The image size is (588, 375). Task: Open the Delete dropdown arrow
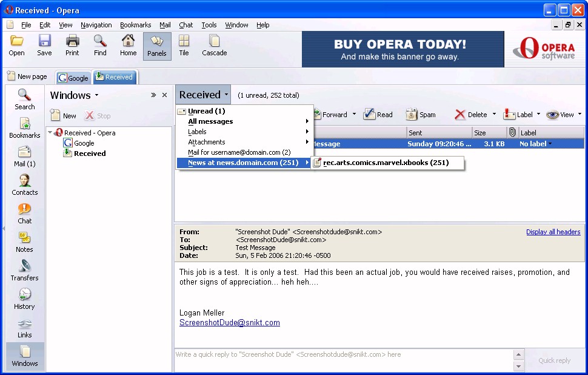494,114
